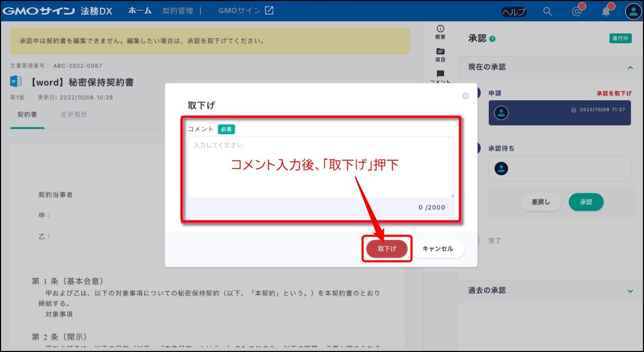644x352 pixels.
Task: Expand the 過去の承認 section
Action: 630,291
